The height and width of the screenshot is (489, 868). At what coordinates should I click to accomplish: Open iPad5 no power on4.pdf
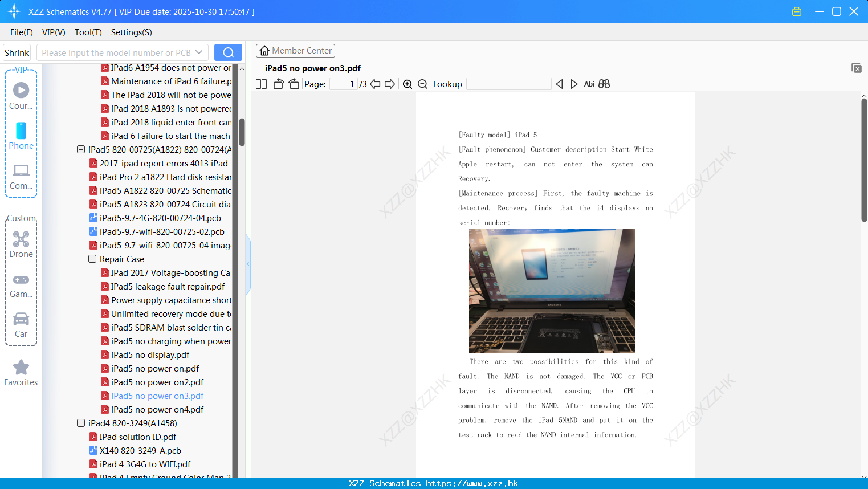157,410
